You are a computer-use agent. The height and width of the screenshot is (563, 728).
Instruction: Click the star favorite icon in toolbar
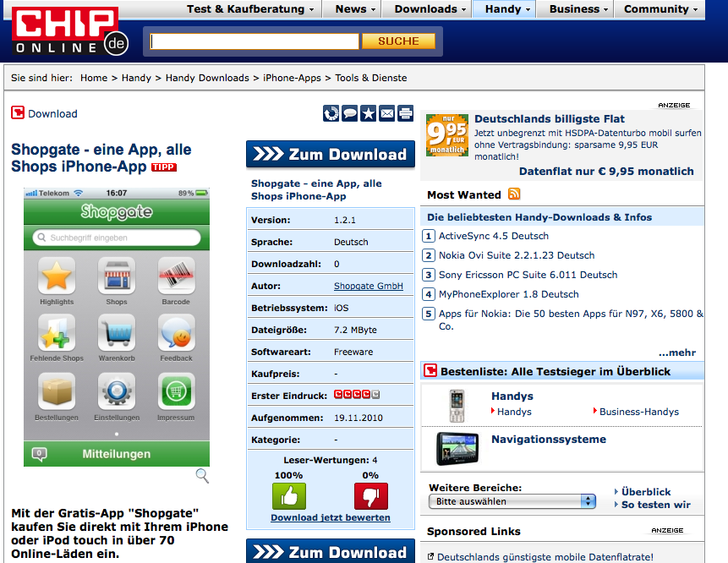pyautogui.click(x=368, y=113)
